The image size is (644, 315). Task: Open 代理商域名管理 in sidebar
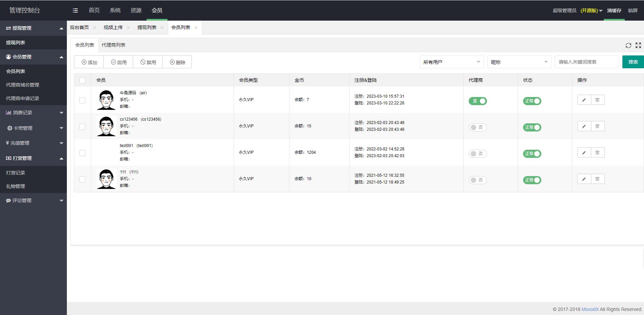pyautogui.click(x=23, y=85)
